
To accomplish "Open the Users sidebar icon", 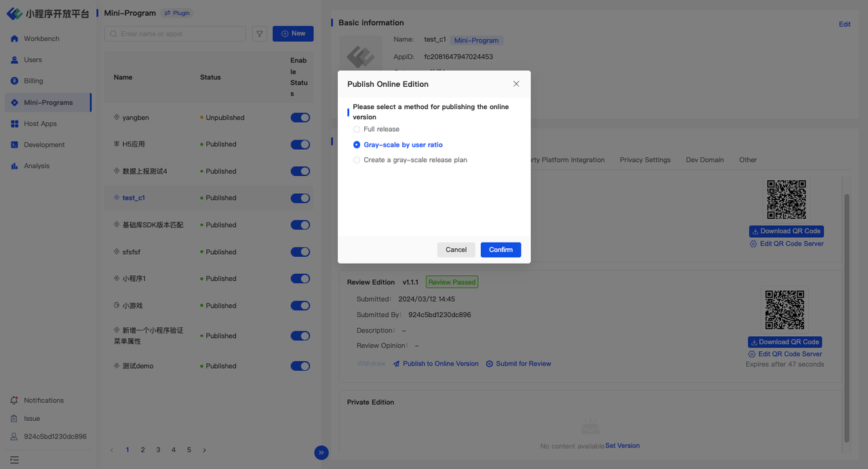I will [14, 60].
